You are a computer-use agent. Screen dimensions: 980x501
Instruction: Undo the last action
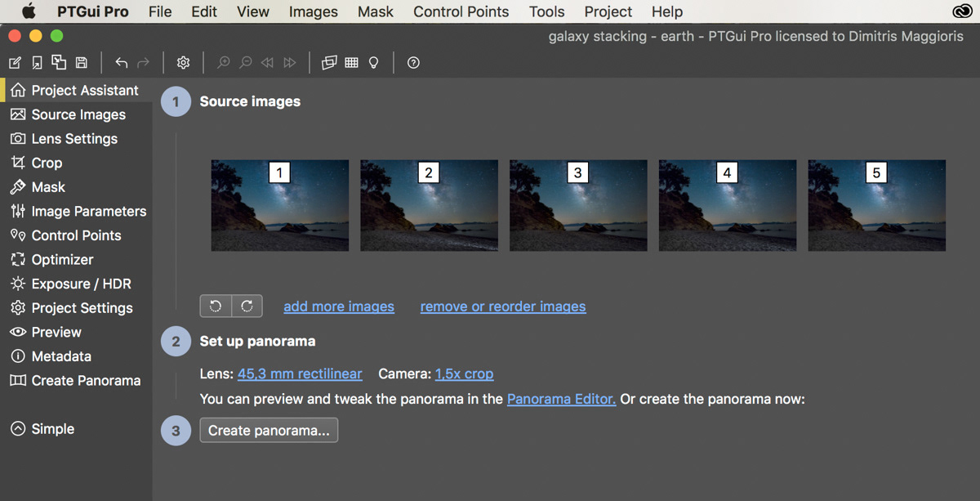[x=122, y=63]
